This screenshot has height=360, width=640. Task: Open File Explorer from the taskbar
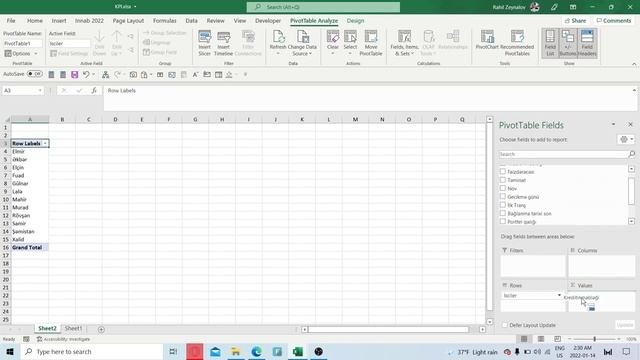pos(236,351)
